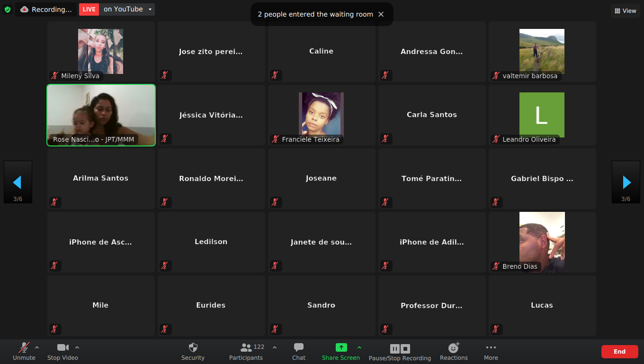The width and height of the screenshot is (644, 364).
Task: Click the name Carla Santos
Action: (x=432, y=115)
